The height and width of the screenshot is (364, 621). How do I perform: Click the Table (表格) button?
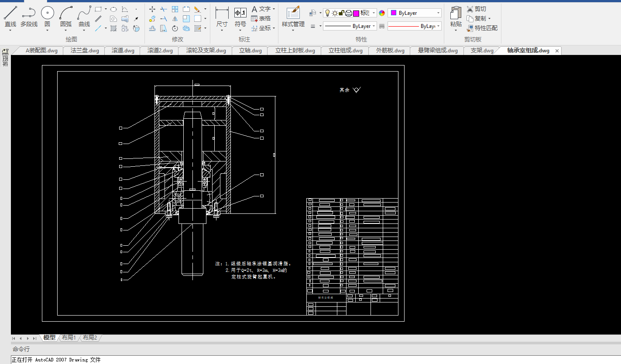261,18
